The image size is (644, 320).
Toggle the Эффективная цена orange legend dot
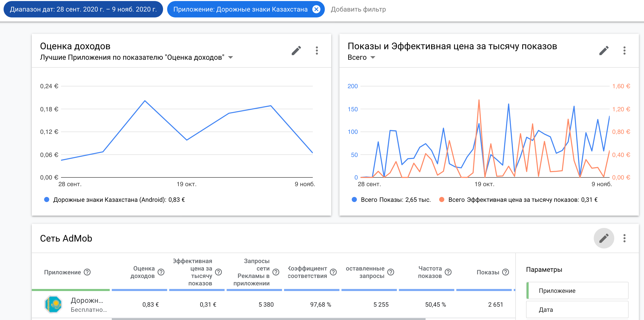(x=442, y=199)
